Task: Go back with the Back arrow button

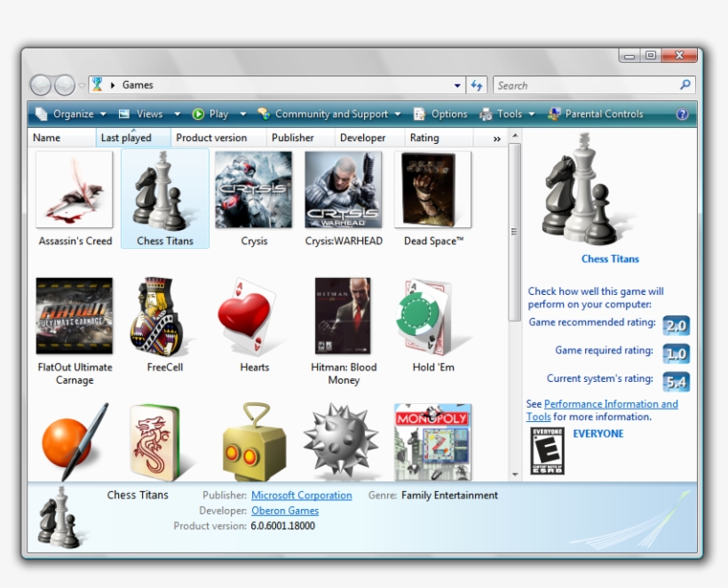Action: click(x=40, y=85)
